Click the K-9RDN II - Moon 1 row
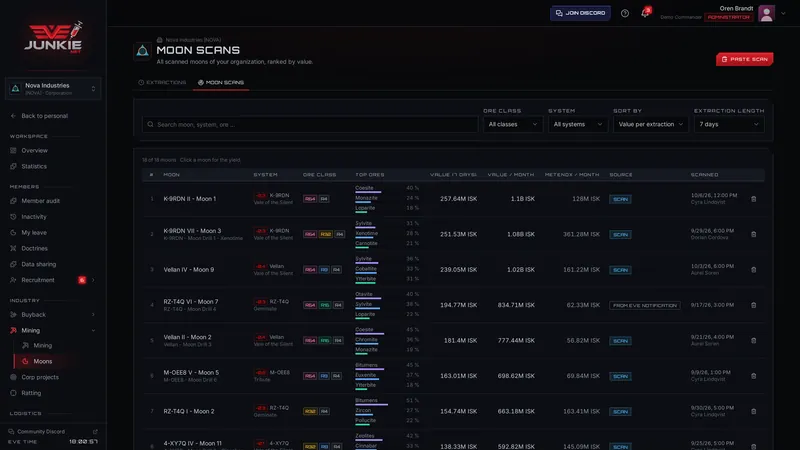Image resolution: width=800 pixels, height=450 pixels. coord(453,199)
